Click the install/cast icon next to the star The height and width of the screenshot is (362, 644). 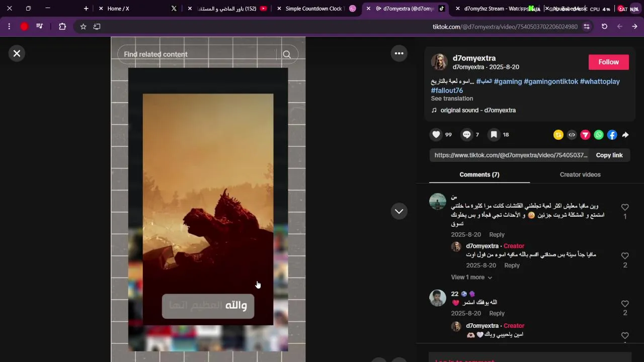(97, 26)
